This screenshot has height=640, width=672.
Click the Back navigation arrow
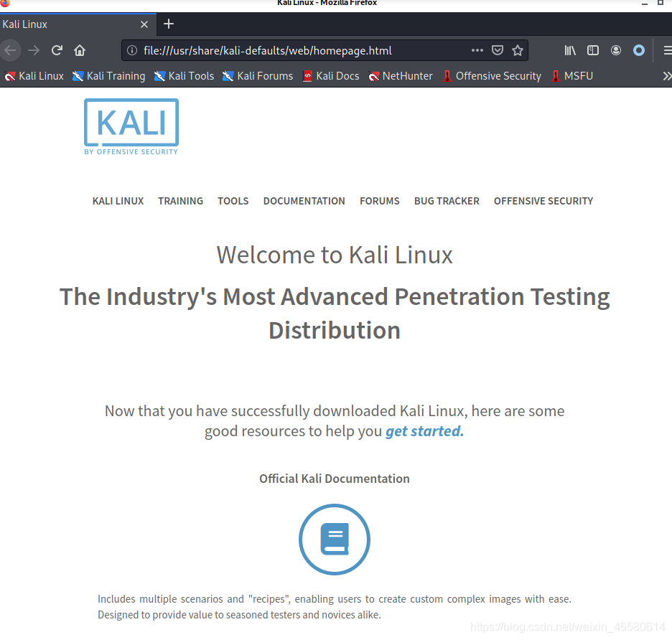tap(9, 50)
